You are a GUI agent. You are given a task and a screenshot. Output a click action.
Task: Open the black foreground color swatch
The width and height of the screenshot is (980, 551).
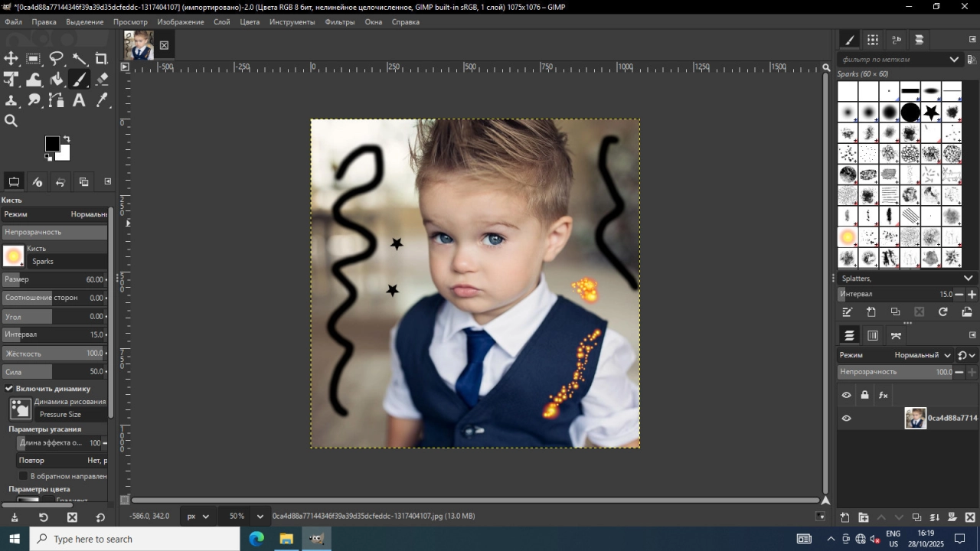point(51,143)
